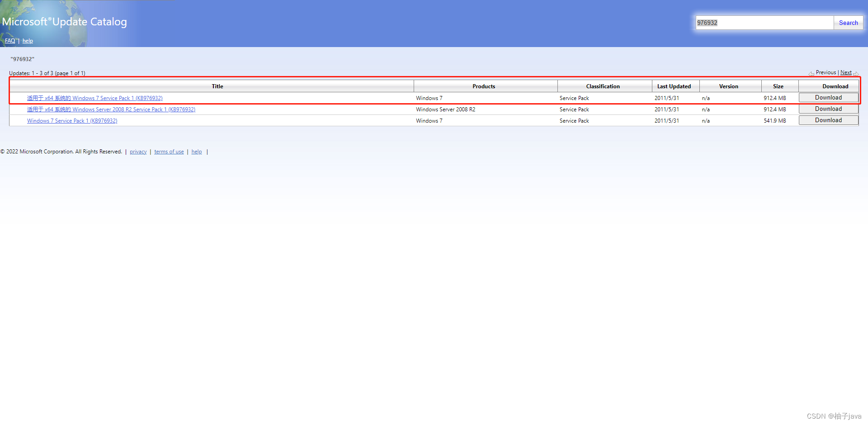Open the x64 Windows 7 Service Pack 1 link
The image size is (868, 424).
click(x=95, y=98)
